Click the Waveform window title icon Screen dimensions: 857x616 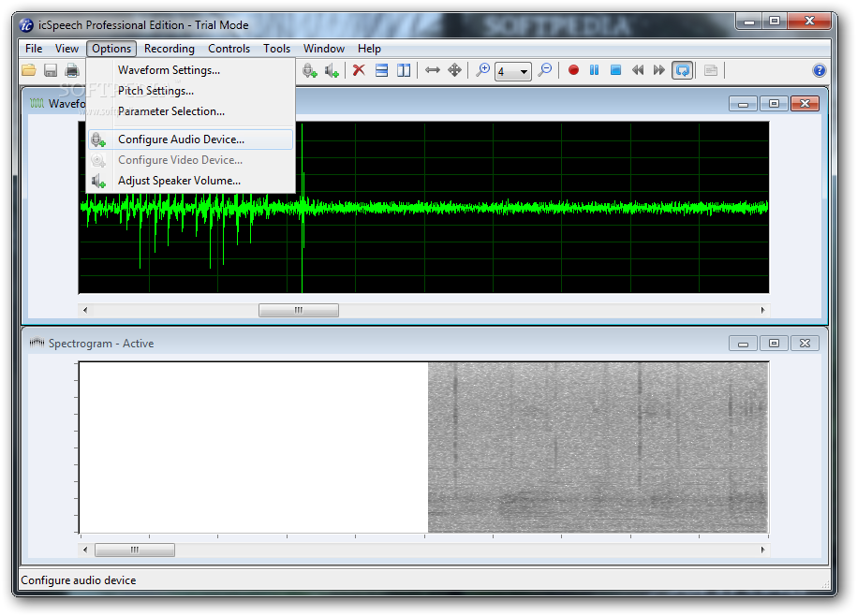[37, 103]
